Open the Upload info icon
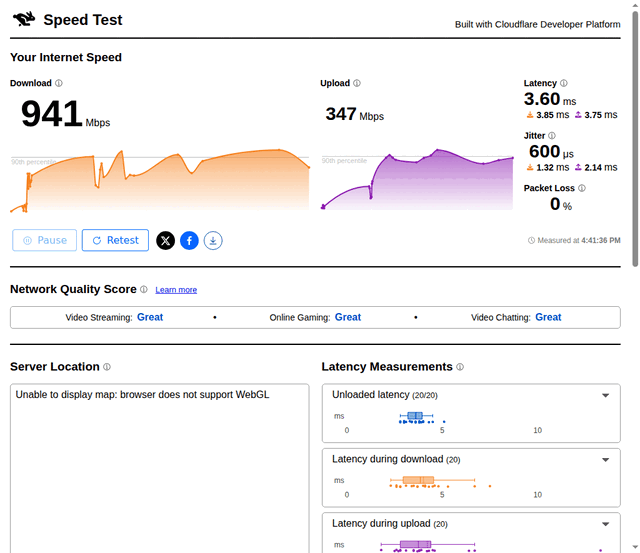Image resolution: width=640 pixels, height=553 pixels. [x=357, y=83]
